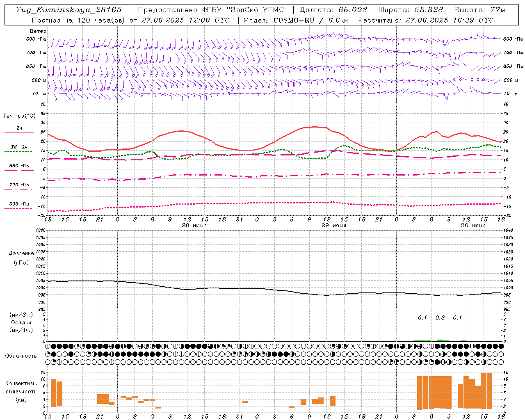This screenshot has width=525, height=420.
Task: Click the 0.3 precipitation amount value
Action: click(440, 318)
